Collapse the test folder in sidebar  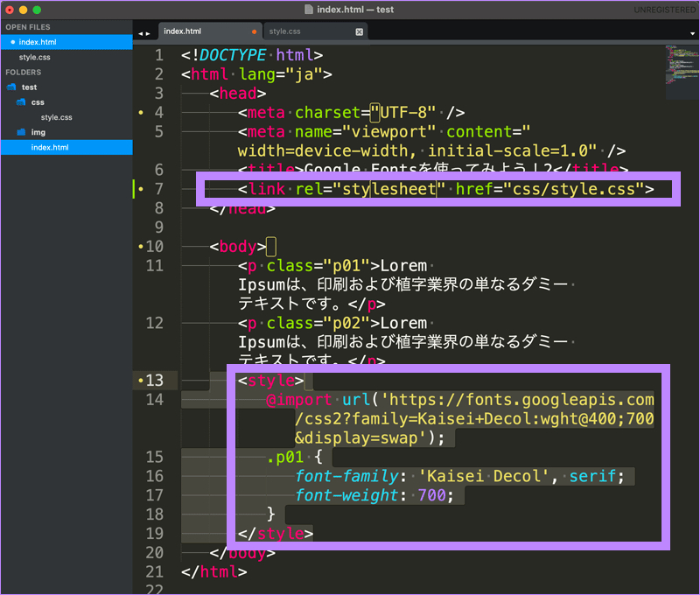[x=28, y=87]
